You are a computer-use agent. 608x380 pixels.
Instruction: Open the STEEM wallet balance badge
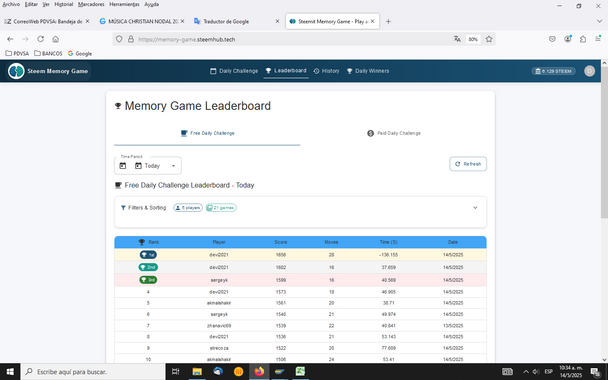553,71
